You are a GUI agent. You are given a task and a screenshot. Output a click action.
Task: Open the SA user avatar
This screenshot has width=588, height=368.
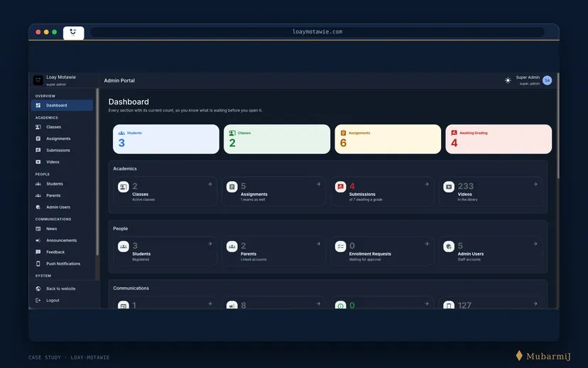pyautogui.click(x=547, y=80)
